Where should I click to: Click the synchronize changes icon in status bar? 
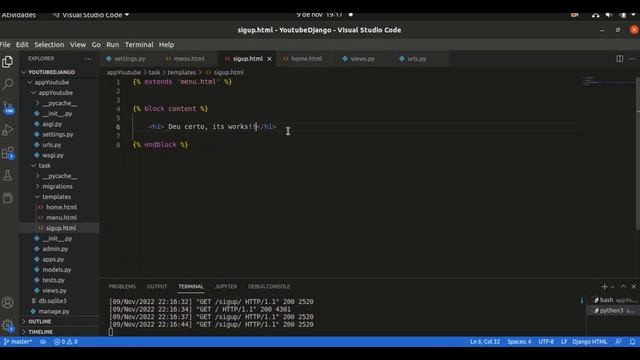[x=43, y=342]
